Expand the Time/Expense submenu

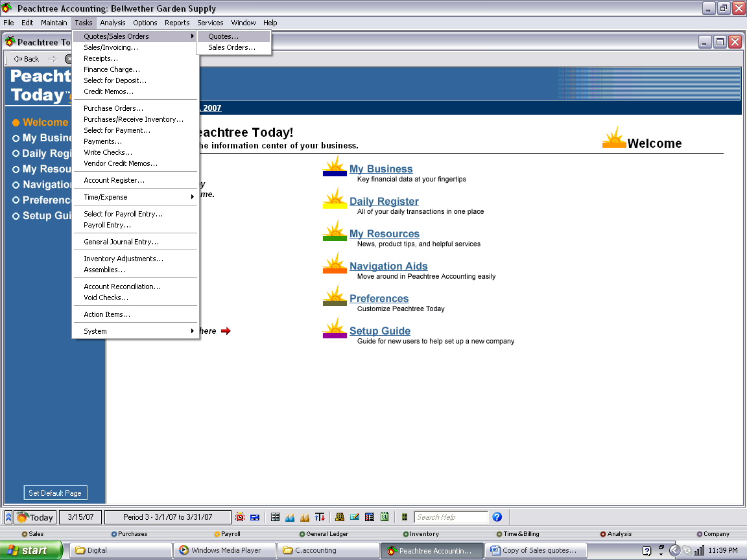pos(136,197)
